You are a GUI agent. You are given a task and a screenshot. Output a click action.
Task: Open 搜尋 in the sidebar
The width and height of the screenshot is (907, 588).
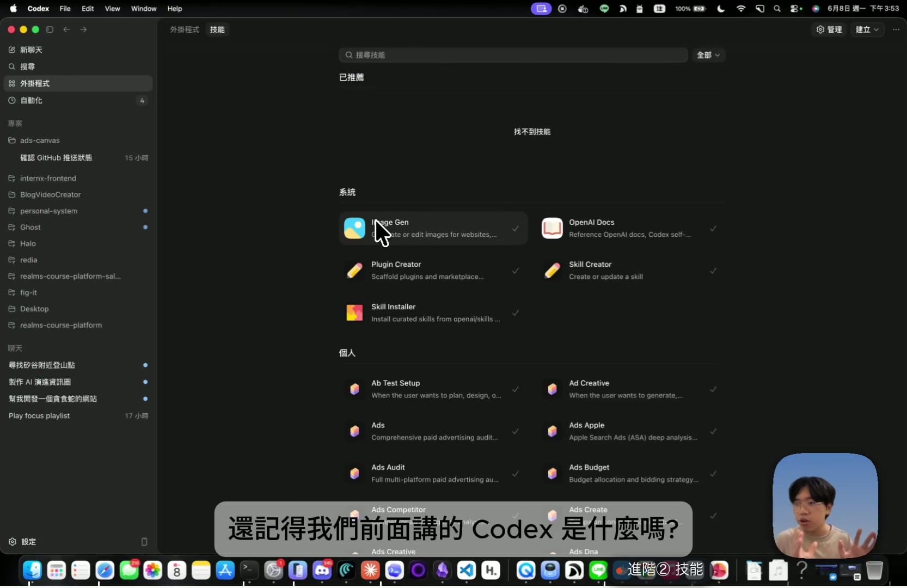(x=78, y=66)
